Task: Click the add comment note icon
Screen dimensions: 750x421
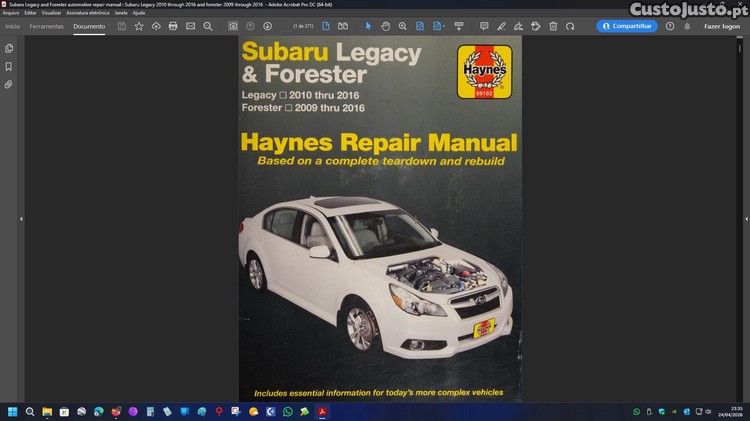Action: pos(484,26)
